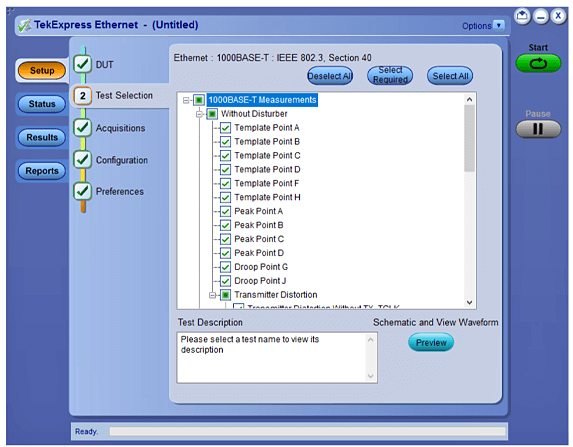
Task: Click the test tree scrollbar up arrow
Action: (x=470, y=99)
